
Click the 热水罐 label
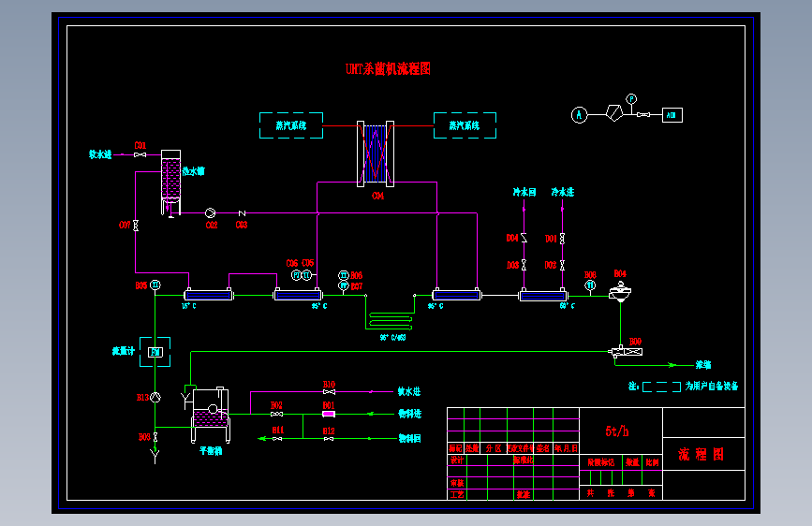coord(193,171)
